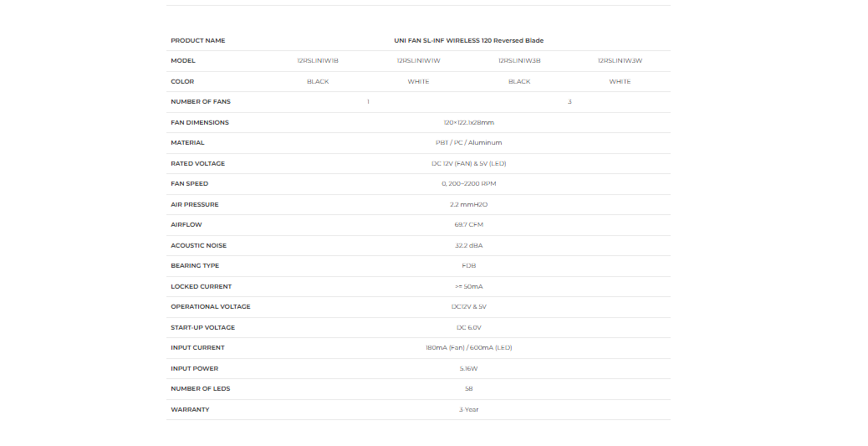868x446 pixels.
Task: Select the 0, 200~2200 RPM fan speed value
Action: [468, 184]
